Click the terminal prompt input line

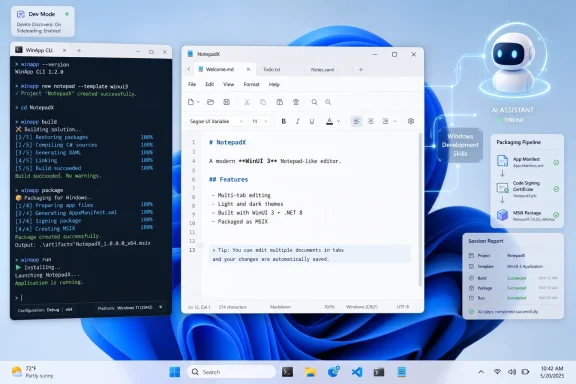88,298
